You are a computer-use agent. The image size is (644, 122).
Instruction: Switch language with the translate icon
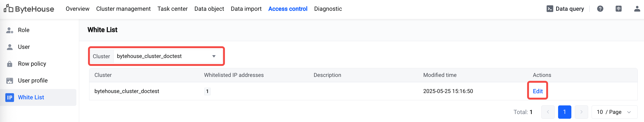coord(618,9)
